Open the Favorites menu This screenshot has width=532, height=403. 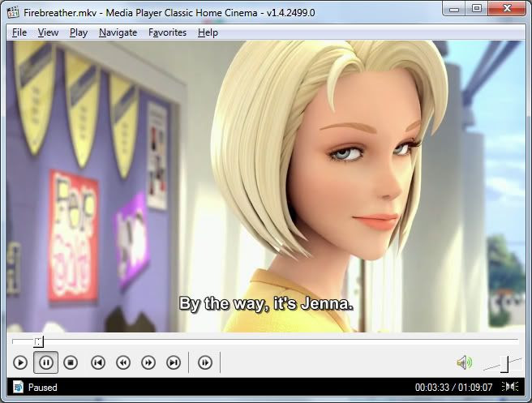pos(168,32)
